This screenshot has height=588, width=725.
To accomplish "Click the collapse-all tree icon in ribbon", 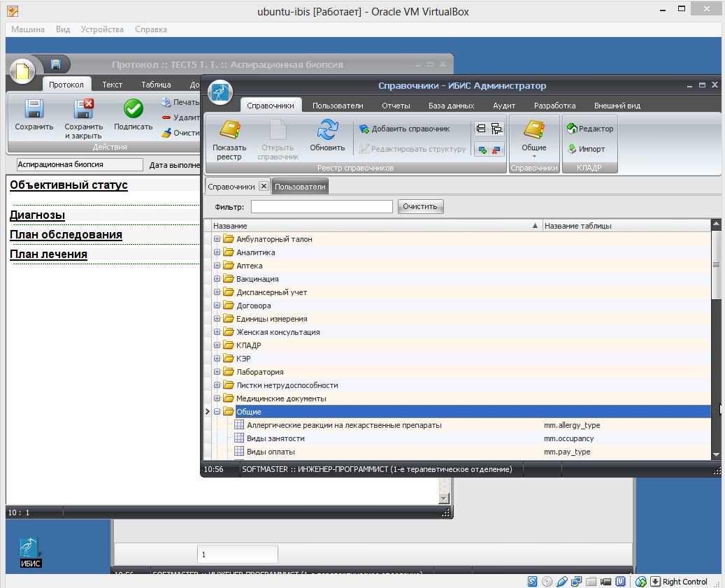I will tap(481, 129).
